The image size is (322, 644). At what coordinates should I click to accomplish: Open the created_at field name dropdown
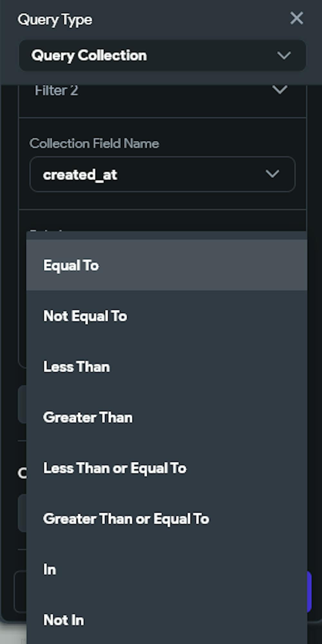coord(162,174)
